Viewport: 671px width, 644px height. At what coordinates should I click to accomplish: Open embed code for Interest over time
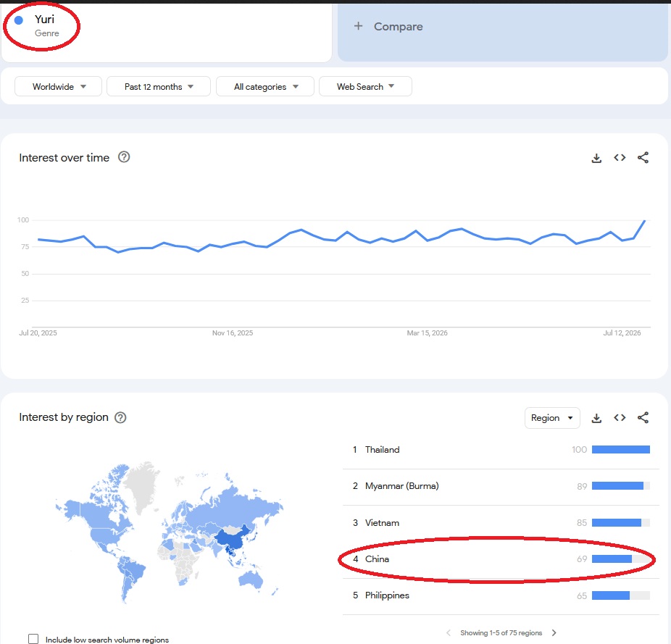pos(620,157)
